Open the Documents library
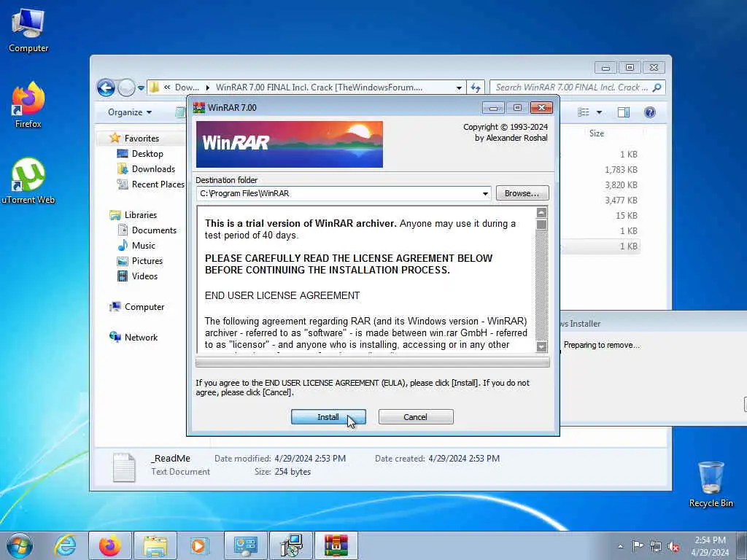This screenshot has height=560, width=747. 154,230
